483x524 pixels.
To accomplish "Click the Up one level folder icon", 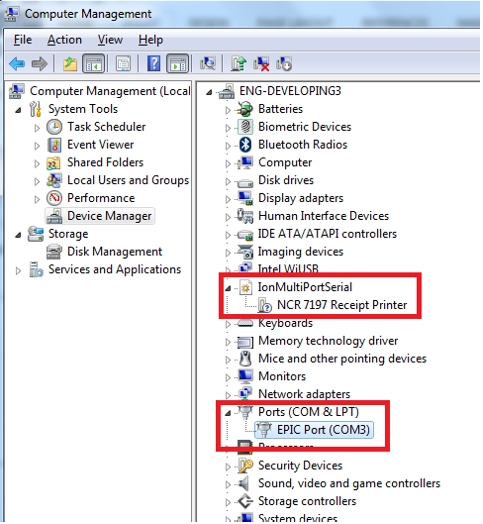I will click(x=70, y=63).
